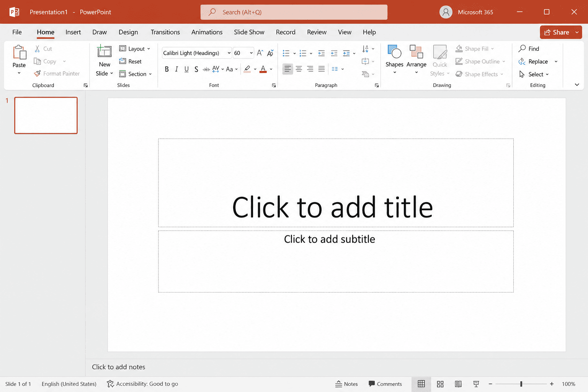This screenshot has width=588, height=392.
Task: Select the Format Painter brush
Action: pyautogui.click(x=37, y=73)
